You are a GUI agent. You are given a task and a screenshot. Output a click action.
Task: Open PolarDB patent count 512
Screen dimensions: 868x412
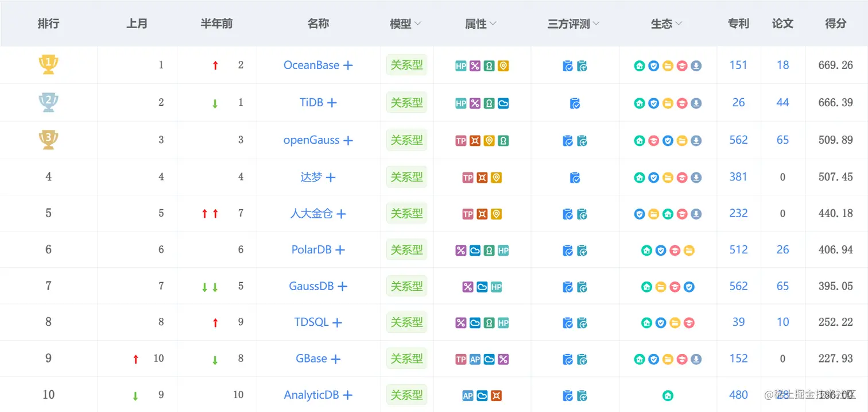click(x=738, y=250)
